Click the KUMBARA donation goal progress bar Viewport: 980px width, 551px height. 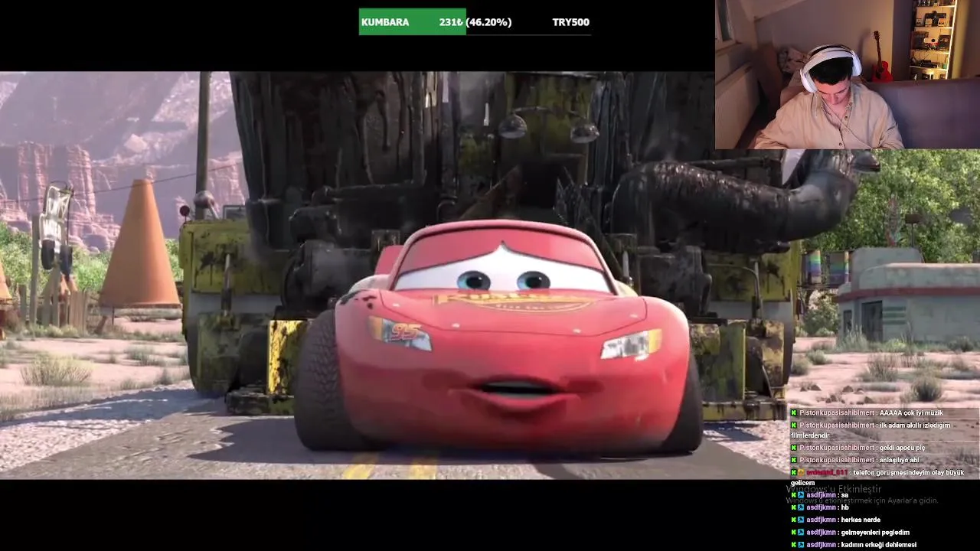(475, 22)
